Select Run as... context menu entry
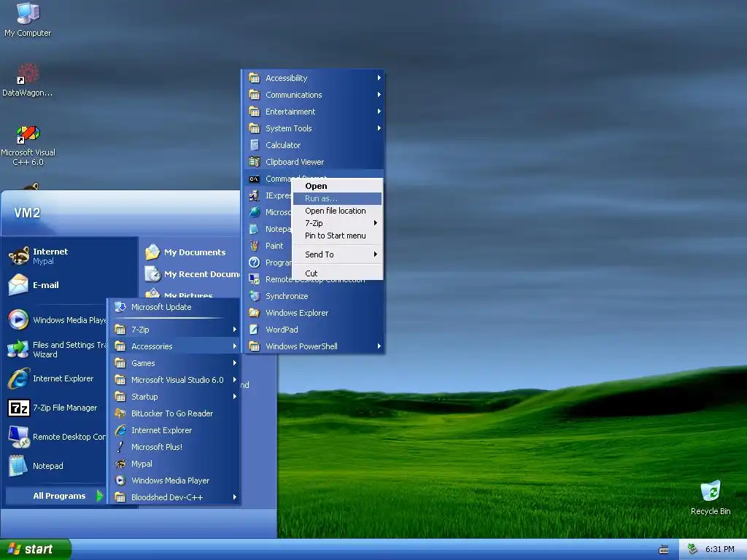747x560 pixels. pyautogui.click(x=337, y=198)
